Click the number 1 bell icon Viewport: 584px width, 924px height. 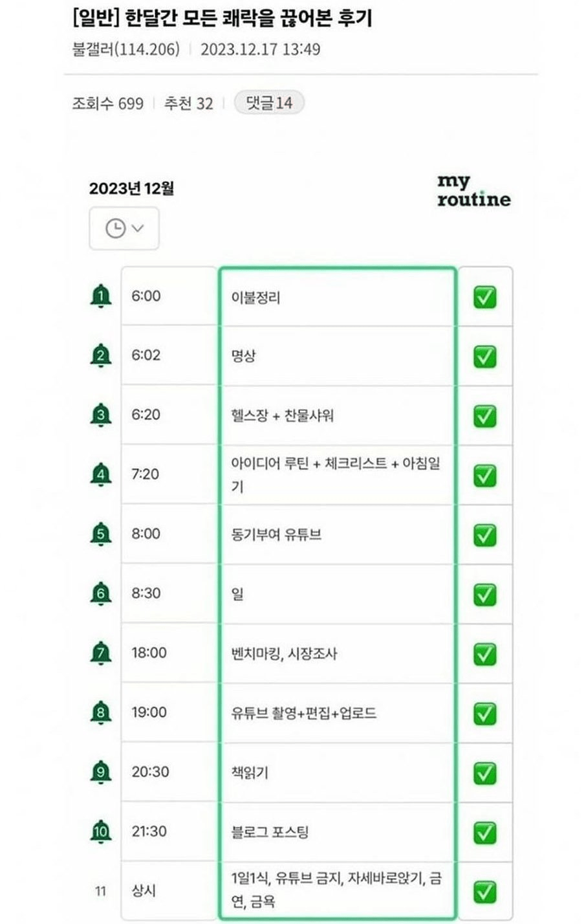(100, 296)
